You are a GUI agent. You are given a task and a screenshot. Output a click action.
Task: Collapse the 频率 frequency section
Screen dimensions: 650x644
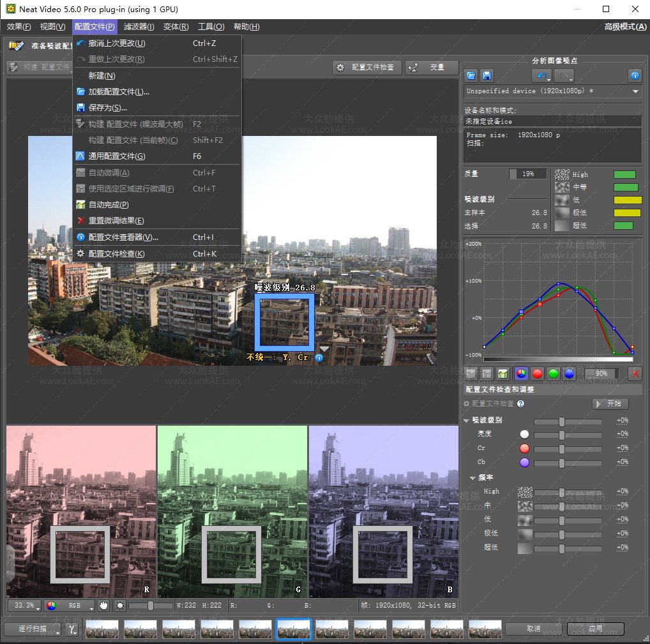[472, 478]
